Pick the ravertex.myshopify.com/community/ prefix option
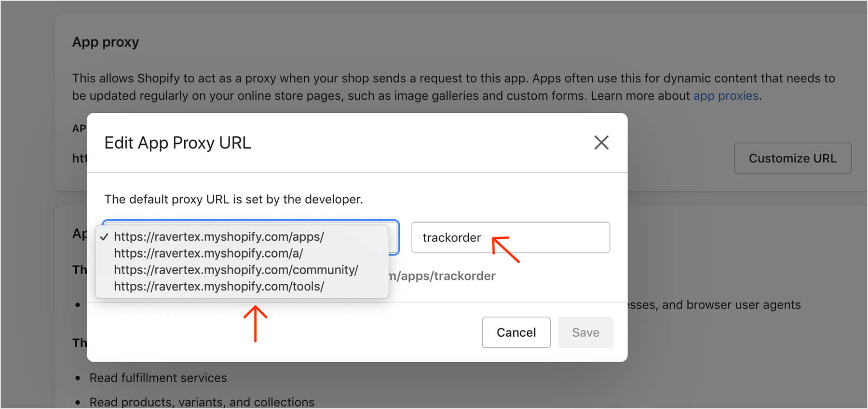 pyautogui.click(x=236, y=270)
